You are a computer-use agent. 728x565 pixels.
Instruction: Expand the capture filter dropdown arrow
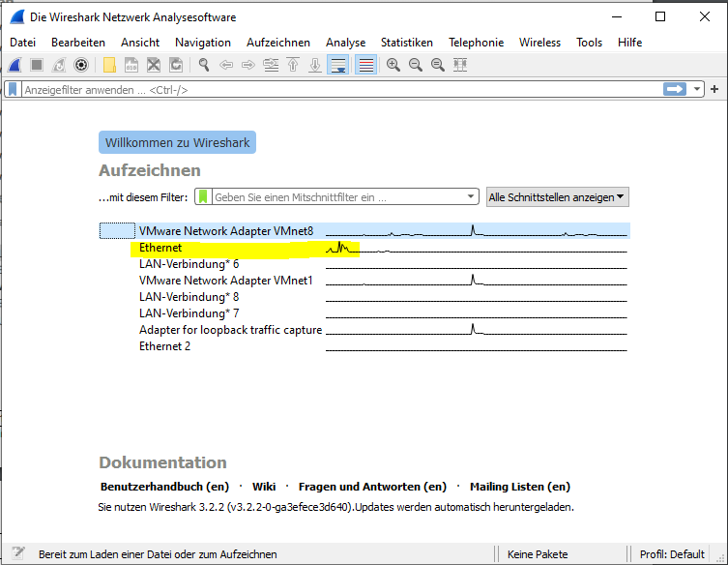point(471,197)
